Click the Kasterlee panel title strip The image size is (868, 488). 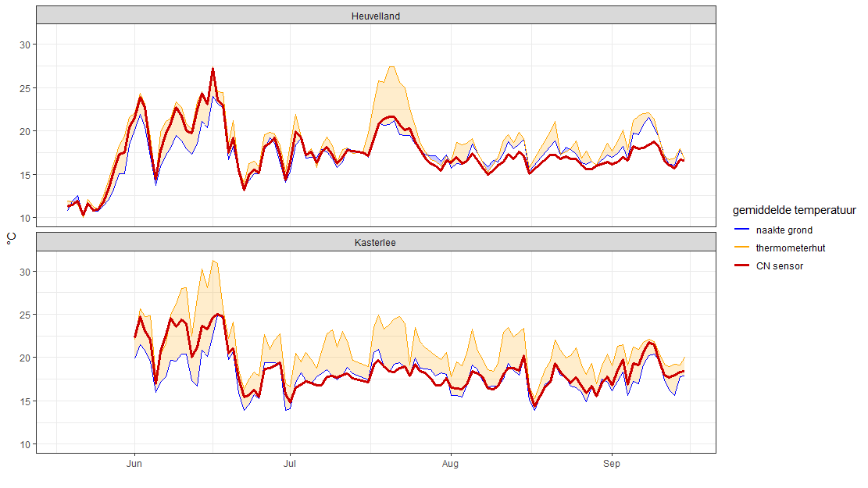375,243
